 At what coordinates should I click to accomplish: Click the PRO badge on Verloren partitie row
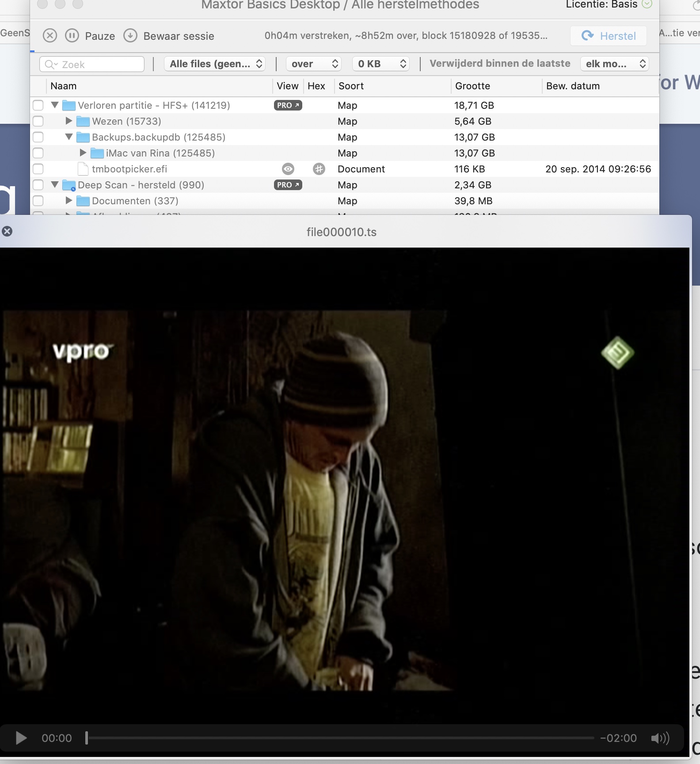[288, 105]
